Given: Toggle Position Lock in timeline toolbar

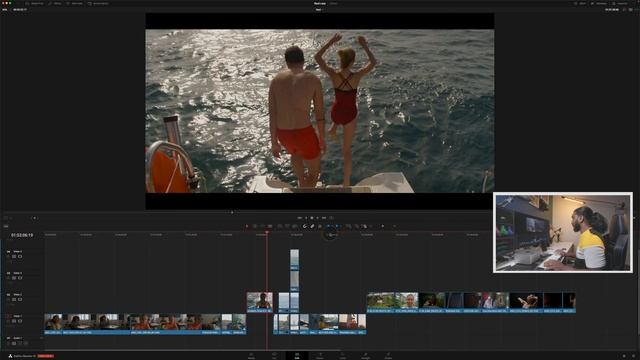Looking at the screenshot, I should click(320, 226).
